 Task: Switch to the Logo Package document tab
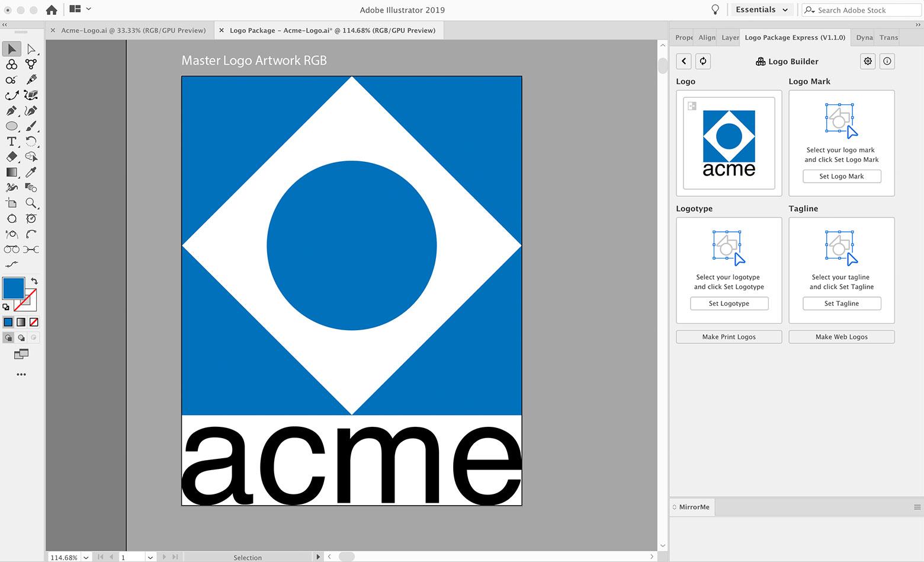pyautogui.click(x=332, y=30)
